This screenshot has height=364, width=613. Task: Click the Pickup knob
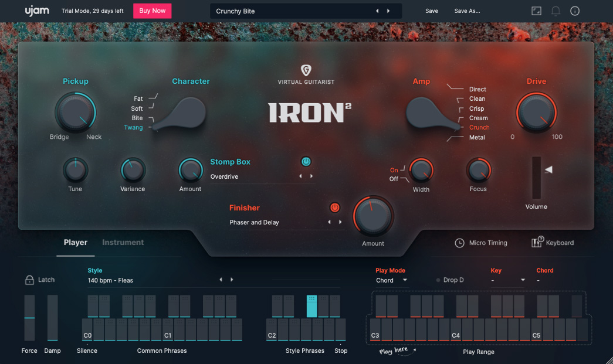coord(76,113)
